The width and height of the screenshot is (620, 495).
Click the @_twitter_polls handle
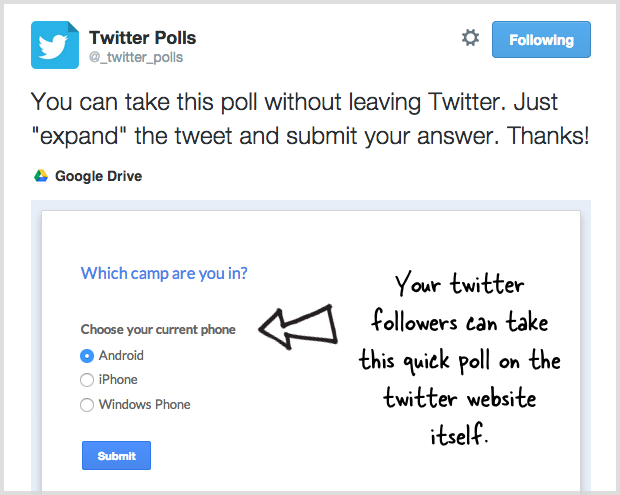pos(136,58)
